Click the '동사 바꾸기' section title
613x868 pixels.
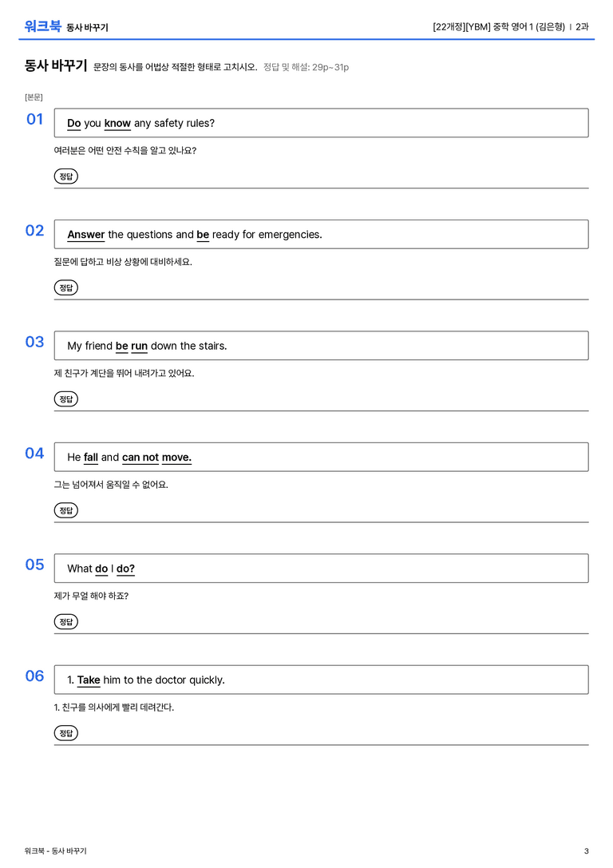click(x=56, y=65)
